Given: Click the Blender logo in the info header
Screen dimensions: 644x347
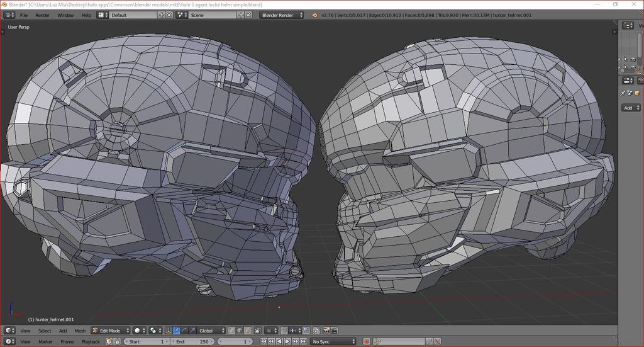Looking at the screenshot, I should [x=315, y=15].
